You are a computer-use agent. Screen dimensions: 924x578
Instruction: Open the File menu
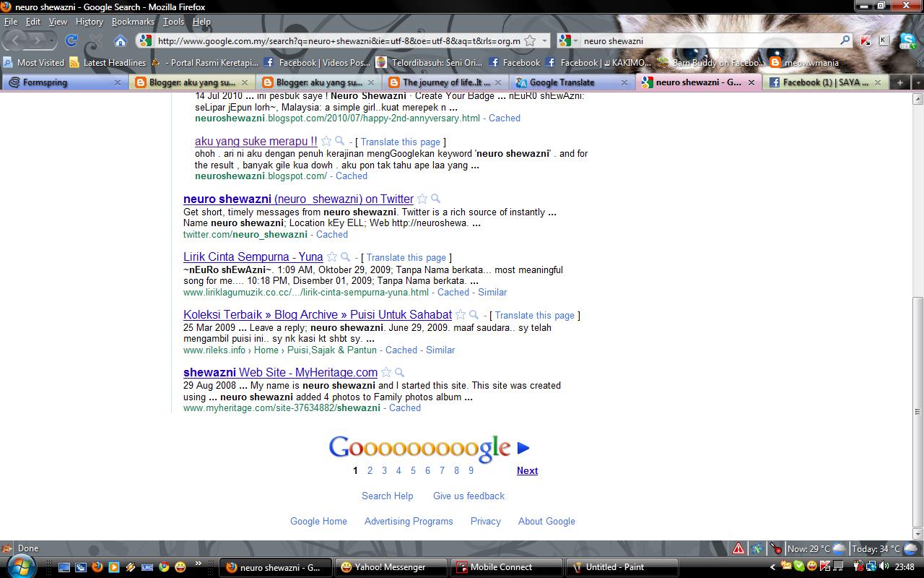(11, 22)
